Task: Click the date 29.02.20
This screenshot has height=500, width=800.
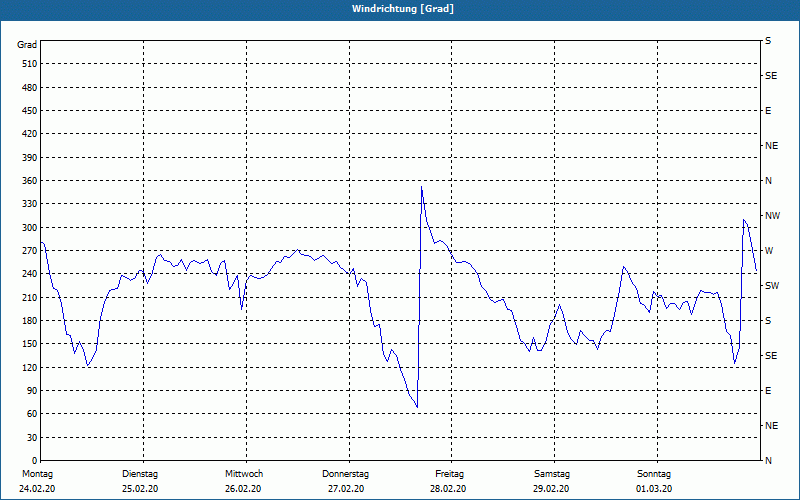Action: click(x=551, y=489)
